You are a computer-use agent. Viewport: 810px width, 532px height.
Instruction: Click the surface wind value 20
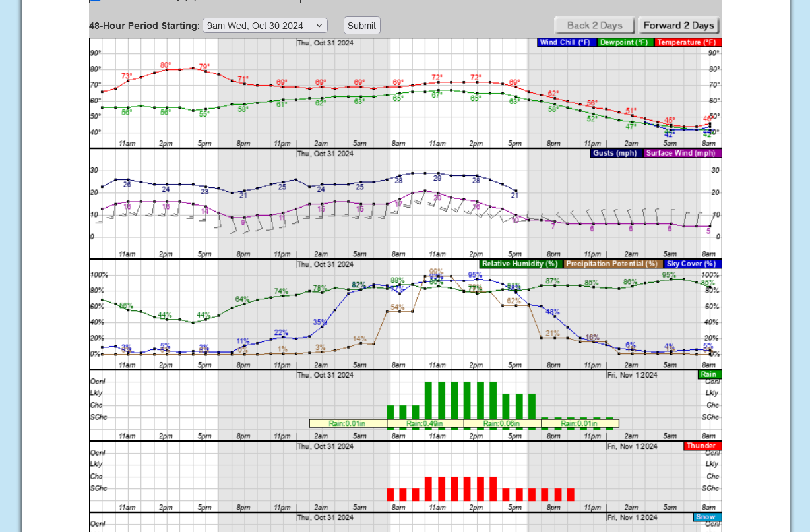click(437, 198)
